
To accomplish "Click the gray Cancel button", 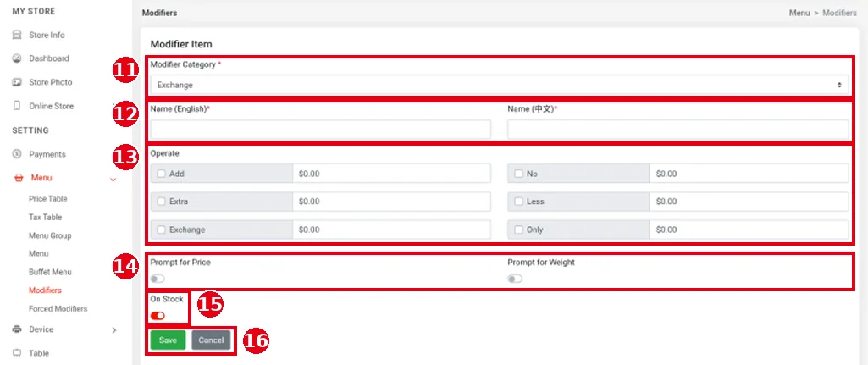I will coord(211,340).
